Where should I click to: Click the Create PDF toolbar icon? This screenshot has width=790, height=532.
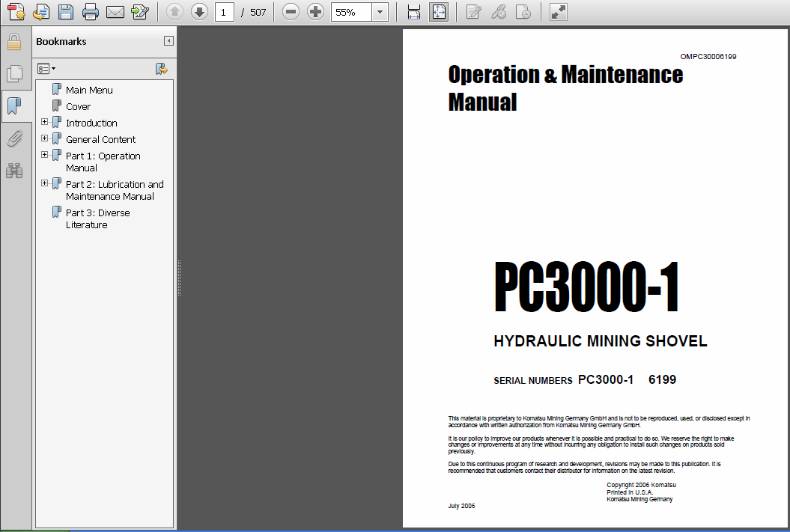coord(16,11)
